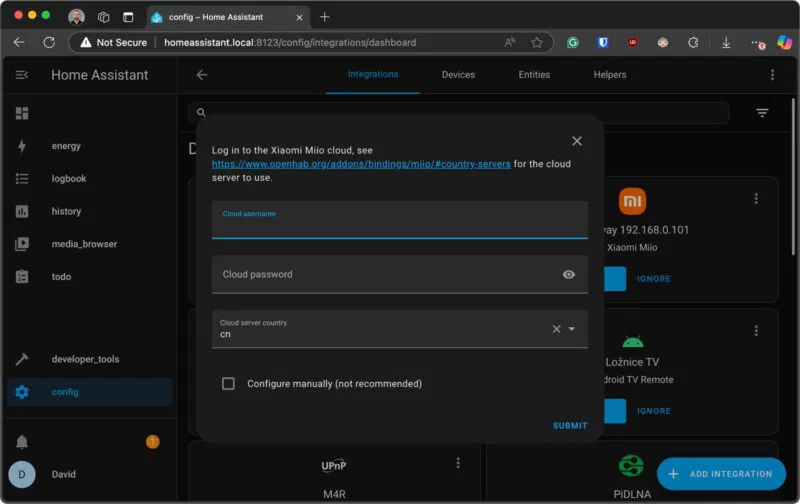Open the energy panel
Viewport: 800px width, 504px height.
[x=66, y=146]
